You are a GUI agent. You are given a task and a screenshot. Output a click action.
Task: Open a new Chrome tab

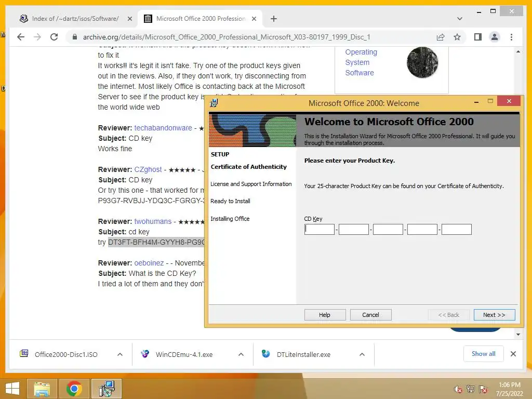tap(274, 19)
